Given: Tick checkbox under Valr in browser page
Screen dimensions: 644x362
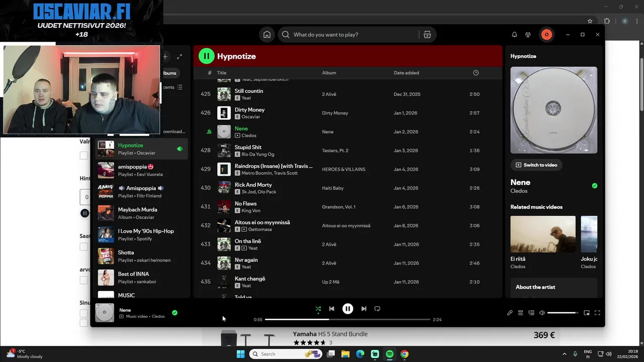Looking at the screenshot, I should (x=84, y=156).
